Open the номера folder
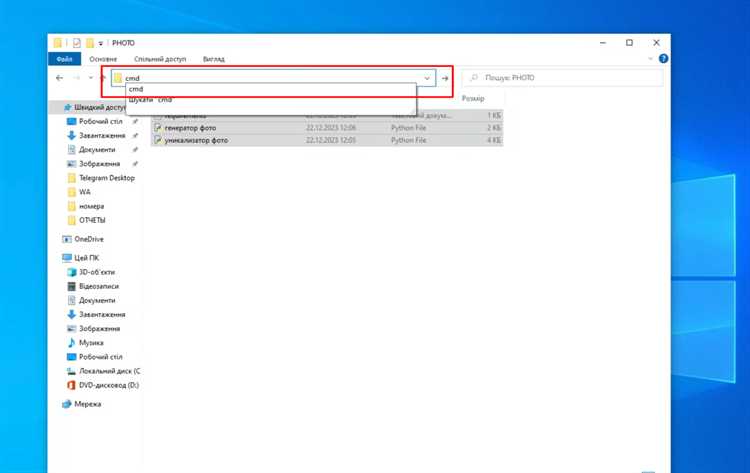This screenshot has height=473, width=750. [x=91, y=207]
